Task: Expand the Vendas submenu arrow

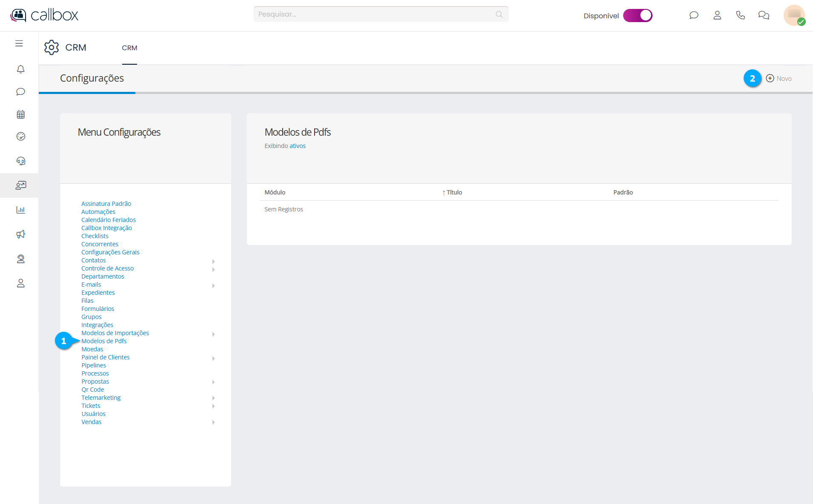Action: 213,422
